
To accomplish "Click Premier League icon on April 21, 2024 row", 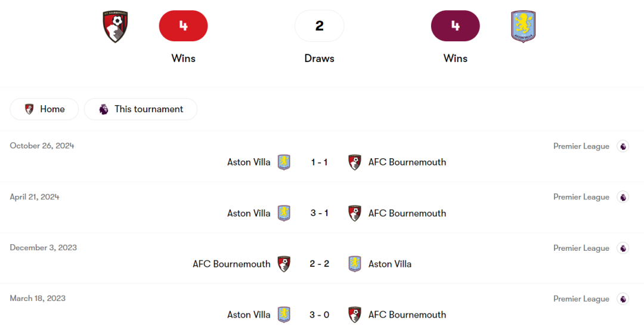I will [623, 197].
